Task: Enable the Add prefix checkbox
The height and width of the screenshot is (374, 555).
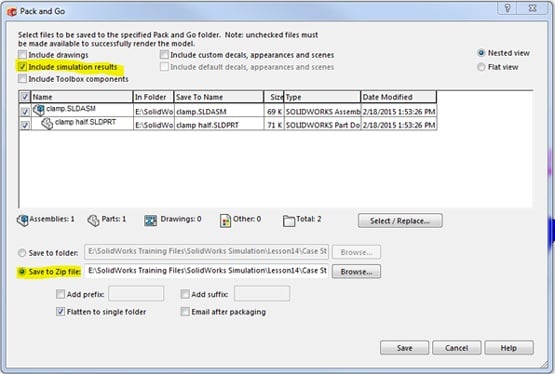Action: (61, 294)
